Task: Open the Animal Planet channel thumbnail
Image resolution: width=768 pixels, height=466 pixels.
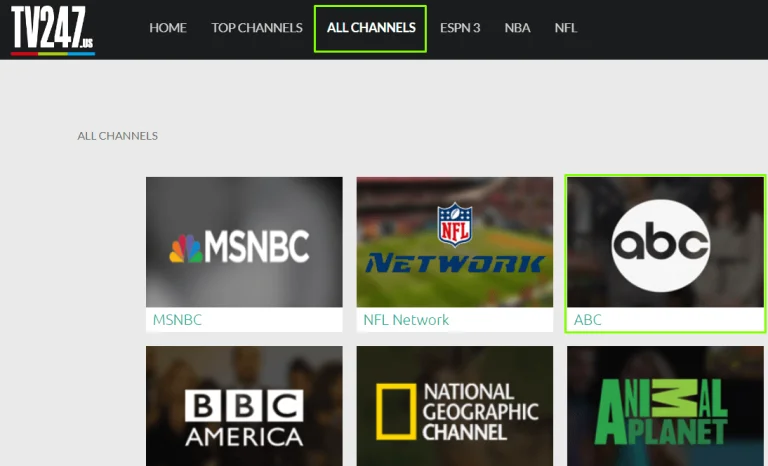Action: click(x=665, y=406)
